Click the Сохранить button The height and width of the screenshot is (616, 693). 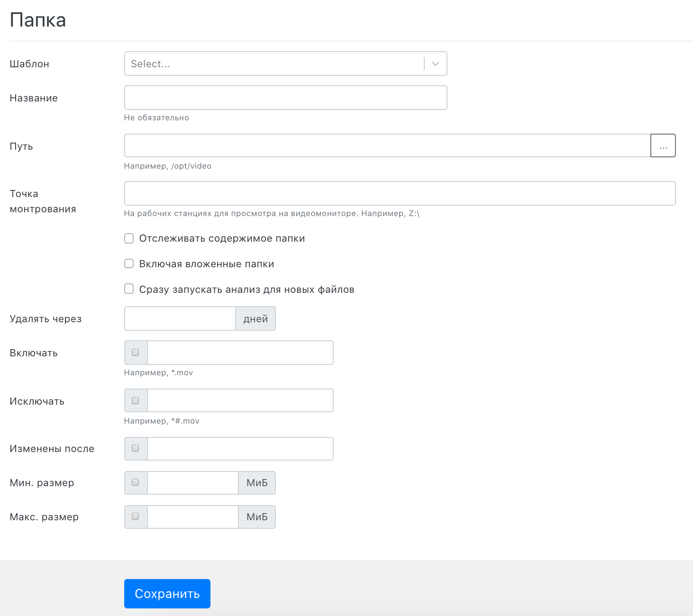pyautogui.click(x=167, y=594)
